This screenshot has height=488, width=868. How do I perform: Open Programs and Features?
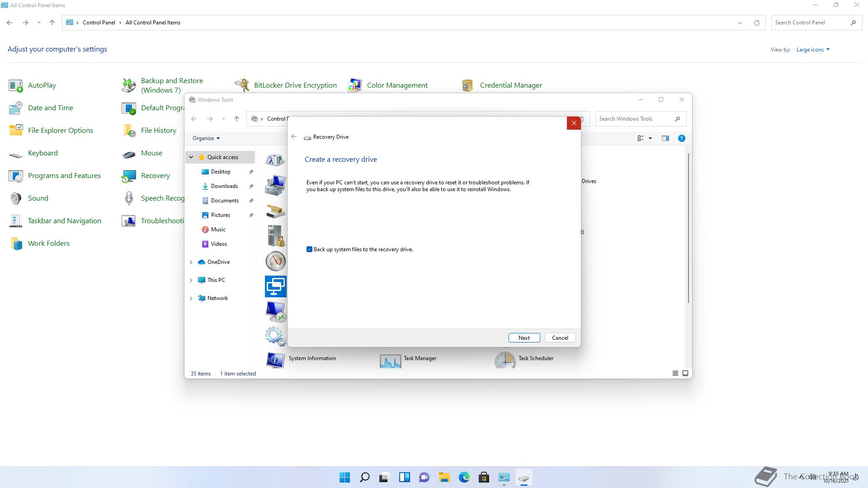point(55,176)
